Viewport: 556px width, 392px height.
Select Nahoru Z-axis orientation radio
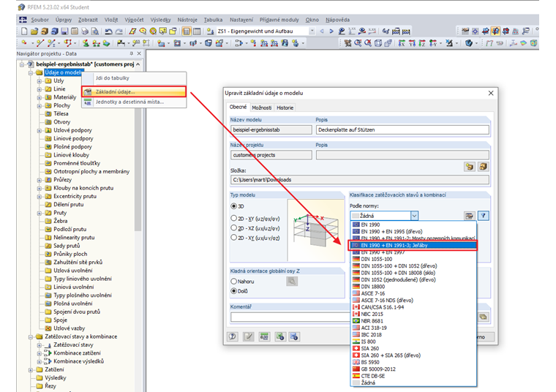pyautogui.click(x=233, y=281)
